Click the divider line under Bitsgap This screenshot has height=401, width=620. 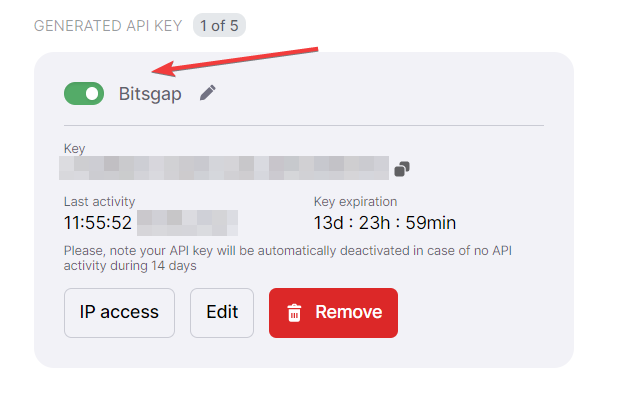pyautogui.click(x=303, y=126)
